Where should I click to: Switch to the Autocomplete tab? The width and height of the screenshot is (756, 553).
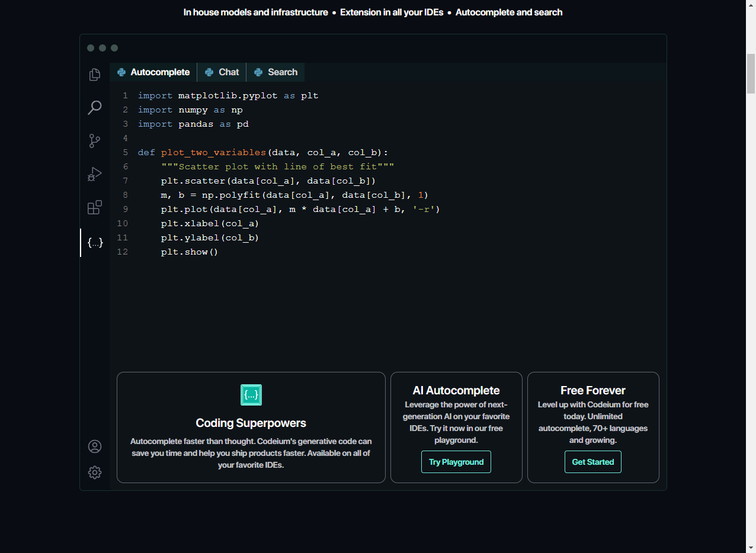pyautogui.click(x=153, y=72)
